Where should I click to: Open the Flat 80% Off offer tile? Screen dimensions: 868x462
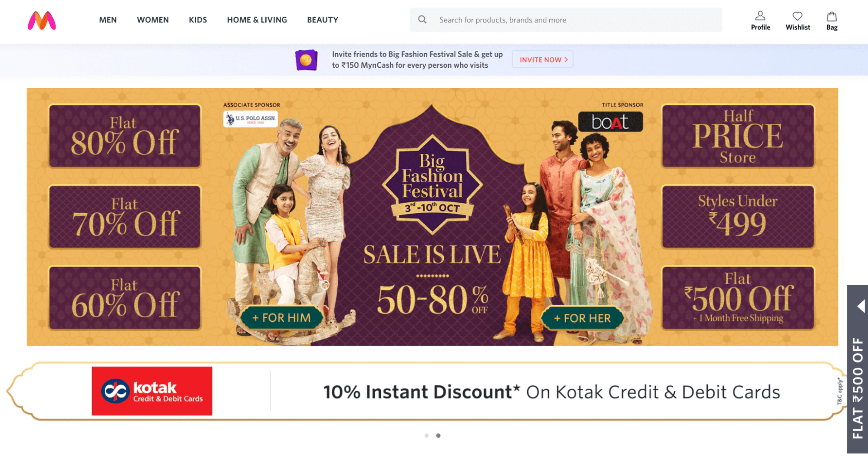tap(125, 136)
